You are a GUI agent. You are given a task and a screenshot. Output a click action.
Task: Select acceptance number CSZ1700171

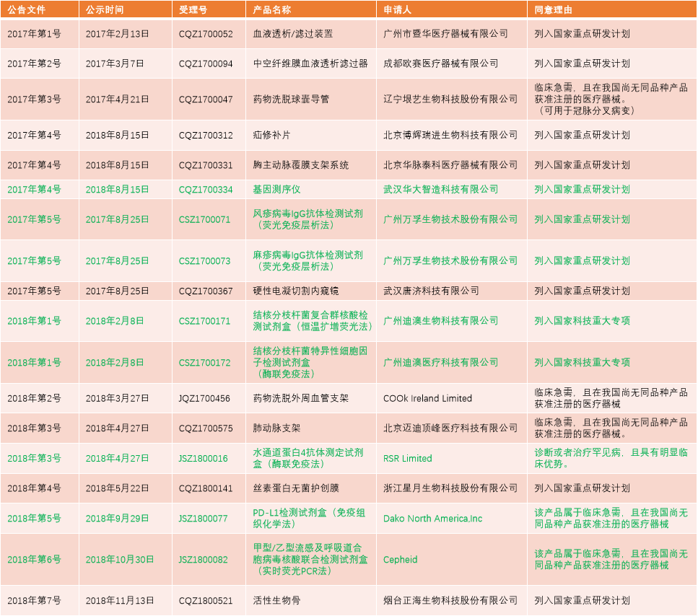pyautogui.click(x=204, y=321)
